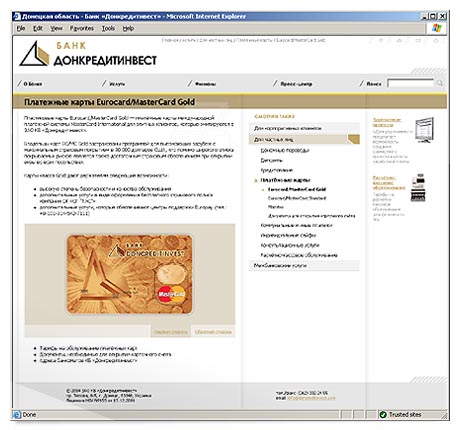Click the 'Trusted sites' status bar label

405,415
